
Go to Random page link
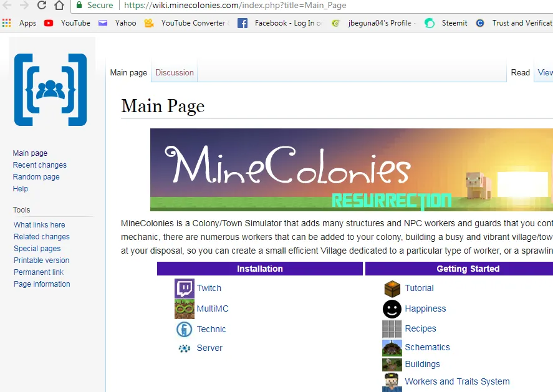(x=36, y=176)
